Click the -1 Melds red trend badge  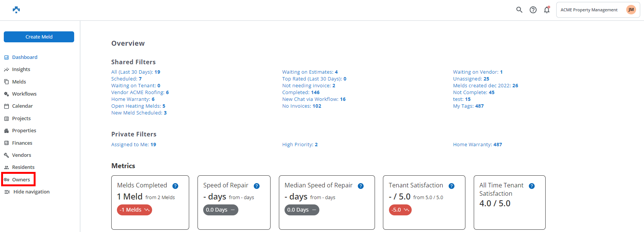[x=134, y=210]
